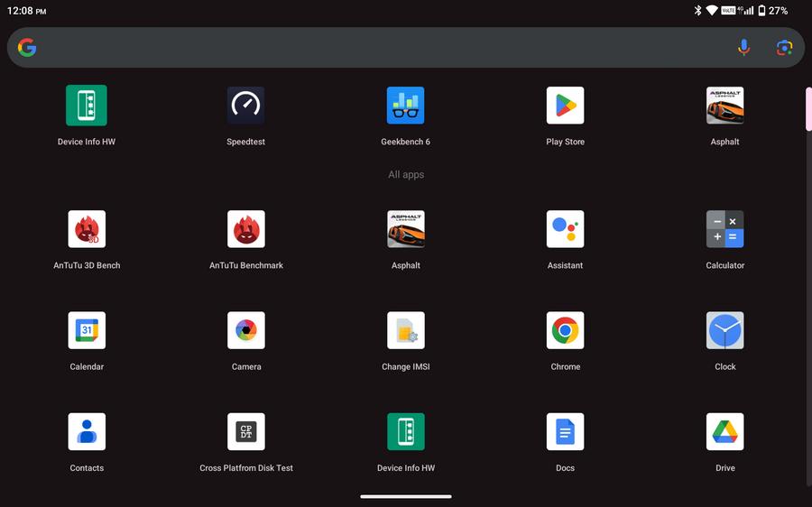Click the app drawer scrollbar handle
The height and width of the screenshot is (507, 812).
pos(808,109)
